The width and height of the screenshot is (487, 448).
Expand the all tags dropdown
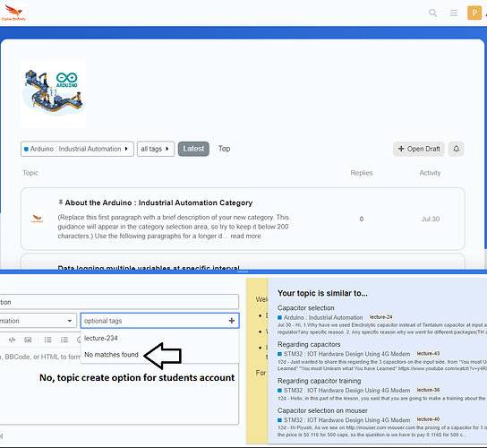(156, 149)
